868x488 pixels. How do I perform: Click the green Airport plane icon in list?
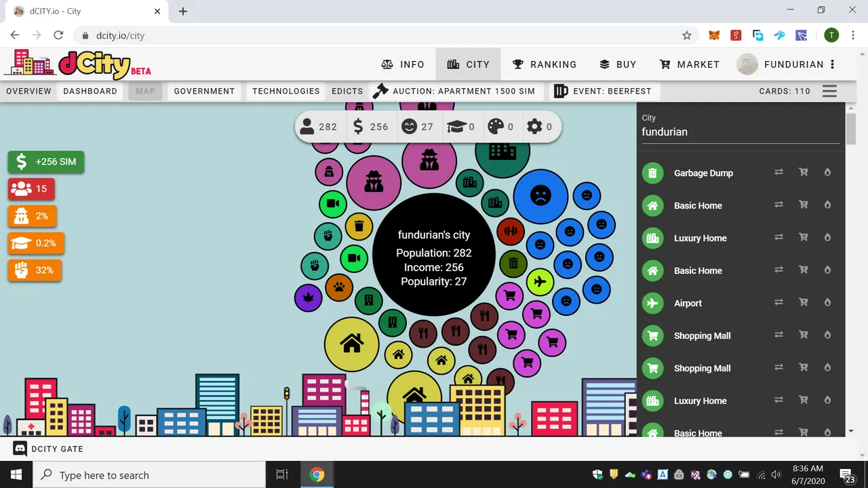[x=652, y=303]
